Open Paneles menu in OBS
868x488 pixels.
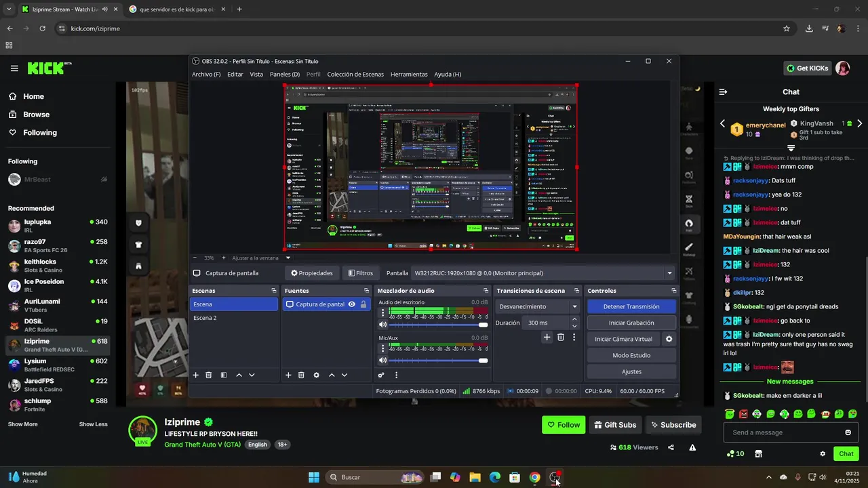[285, 75]
